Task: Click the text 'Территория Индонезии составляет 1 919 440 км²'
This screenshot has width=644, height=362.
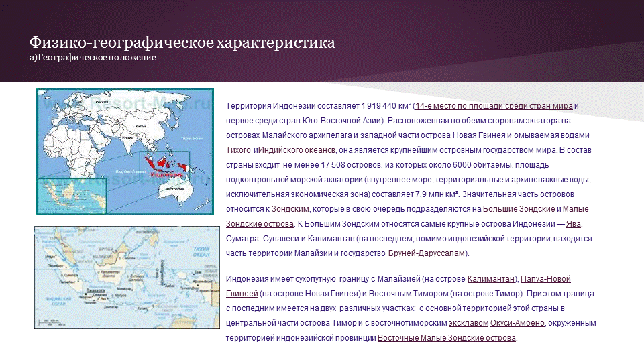Action: click(x=318, y=106)
